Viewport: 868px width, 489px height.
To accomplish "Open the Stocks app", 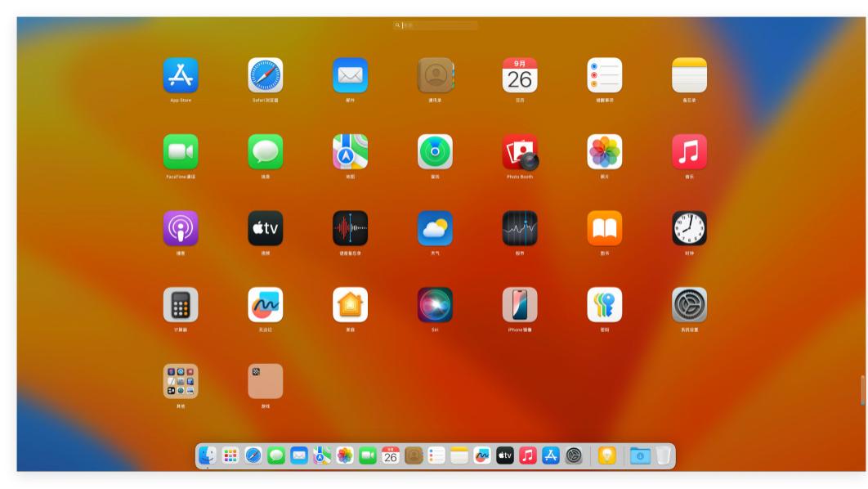I will (520, 228).
